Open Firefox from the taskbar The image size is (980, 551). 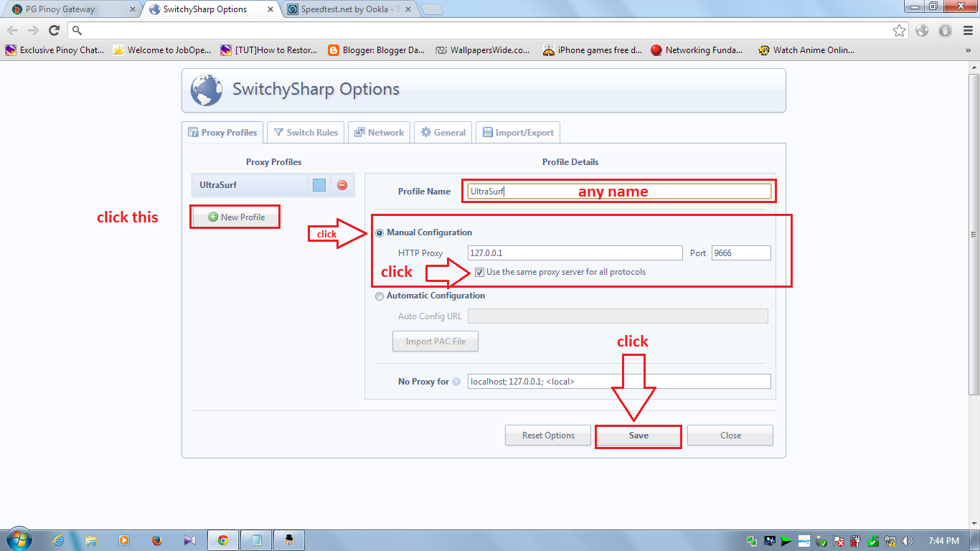[x=156, y=540]
